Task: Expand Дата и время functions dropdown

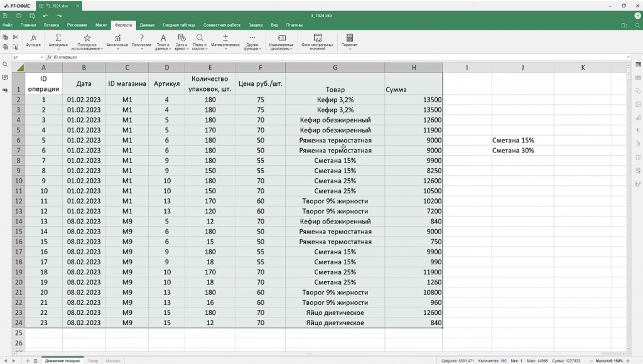Action: click(187, 49)
